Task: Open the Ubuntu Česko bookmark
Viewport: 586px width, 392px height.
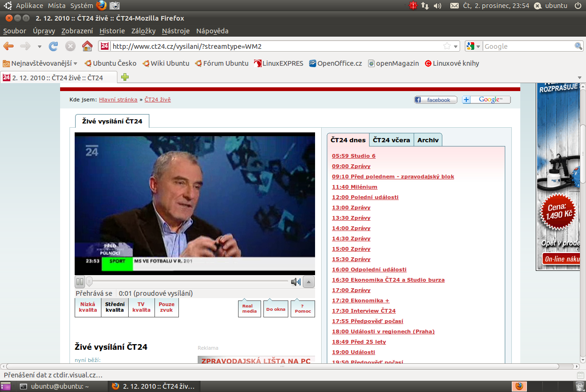Action: coord(110,63)
